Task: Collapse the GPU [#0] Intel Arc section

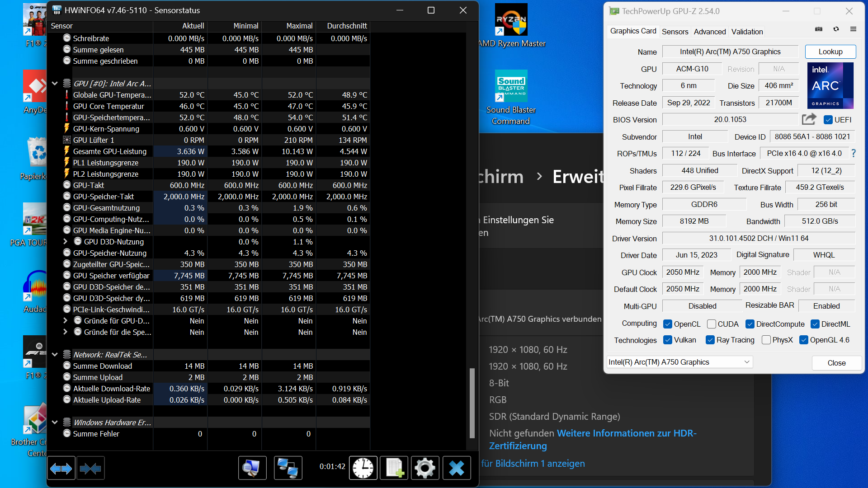Action: pyautogui.click(x=55, y=84)
